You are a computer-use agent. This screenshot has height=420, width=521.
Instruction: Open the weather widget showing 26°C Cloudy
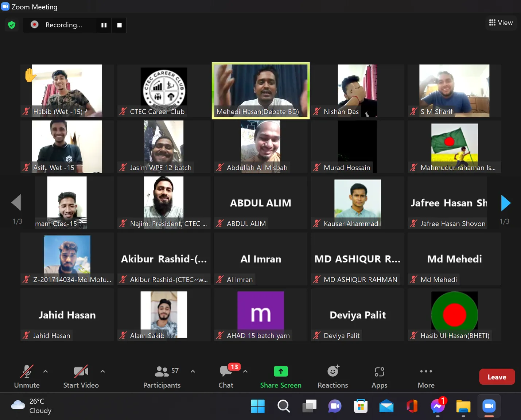click(31, 406)
